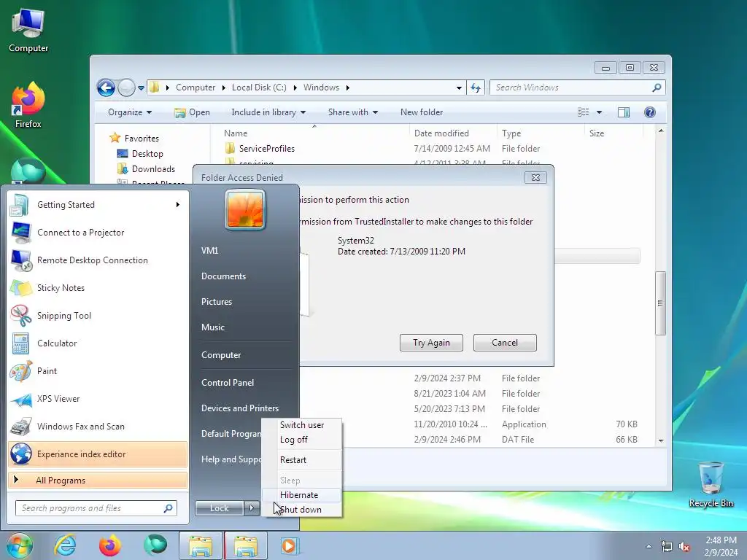Open address bar history dropdown
The width and height of the screenshot is (747, 560).
click(x=459, y=87)
